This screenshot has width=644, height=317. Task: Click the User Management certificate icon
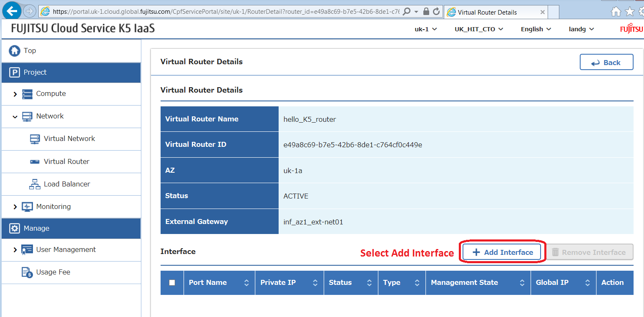[27, 250]
